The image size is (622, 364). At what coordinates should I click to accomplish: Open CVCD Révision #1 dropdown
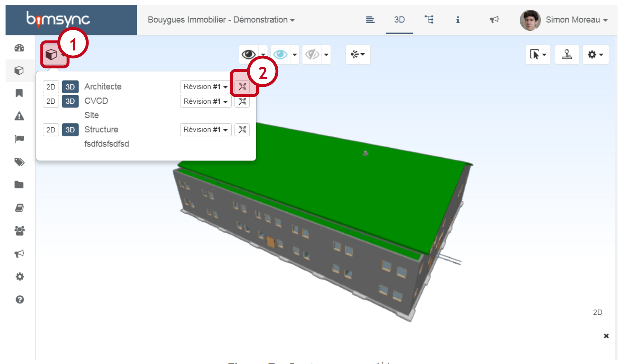[206, 101]
